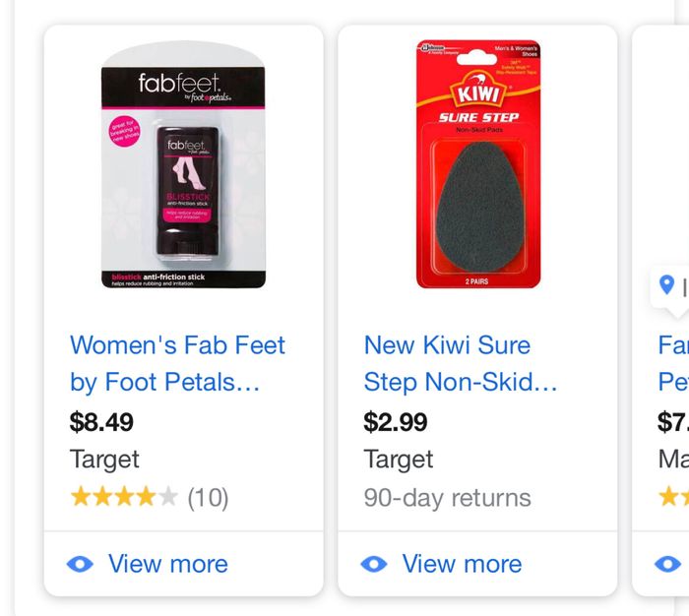This screenshot has height=616, width=689.
Task: Click the $8.49 price
Action: 101,422
